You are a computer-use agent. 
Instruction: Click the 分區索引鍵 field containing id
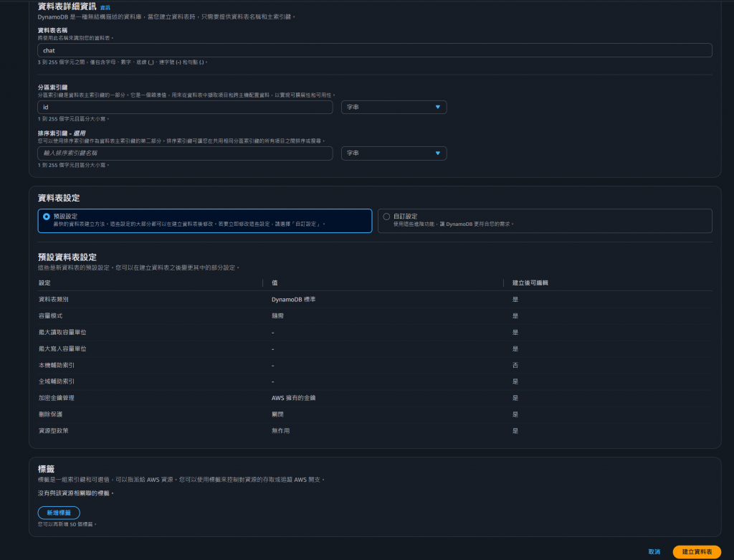pos(185,108)
